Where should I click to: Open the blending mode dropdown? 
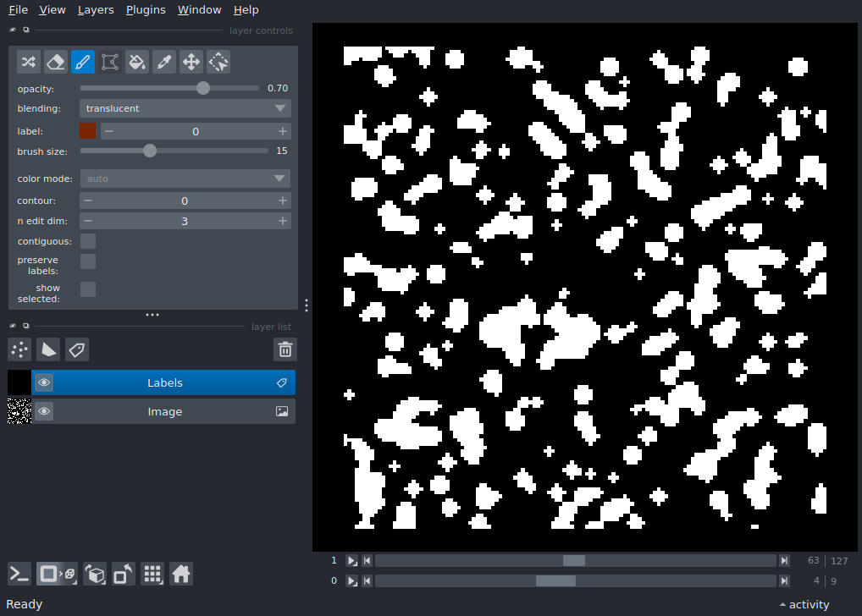pos(185,108)
